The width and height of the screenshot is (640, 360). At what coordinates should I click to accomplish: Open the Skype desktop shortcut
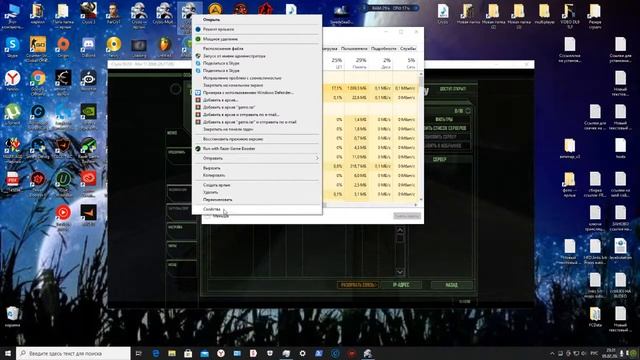click(x=12, y=46)
